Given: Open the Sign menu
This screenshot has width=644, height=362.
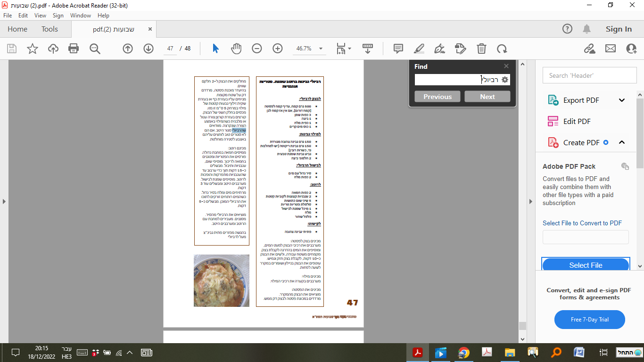Looking at the screenshot, I should pos(58,16).
